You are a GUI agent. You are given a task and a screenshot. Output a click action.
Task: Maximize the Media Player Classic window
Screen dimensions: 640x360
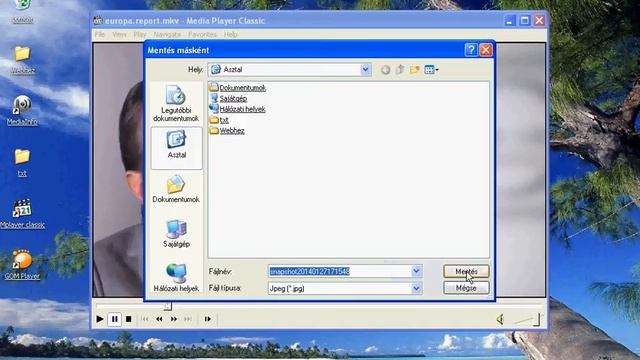524,20
